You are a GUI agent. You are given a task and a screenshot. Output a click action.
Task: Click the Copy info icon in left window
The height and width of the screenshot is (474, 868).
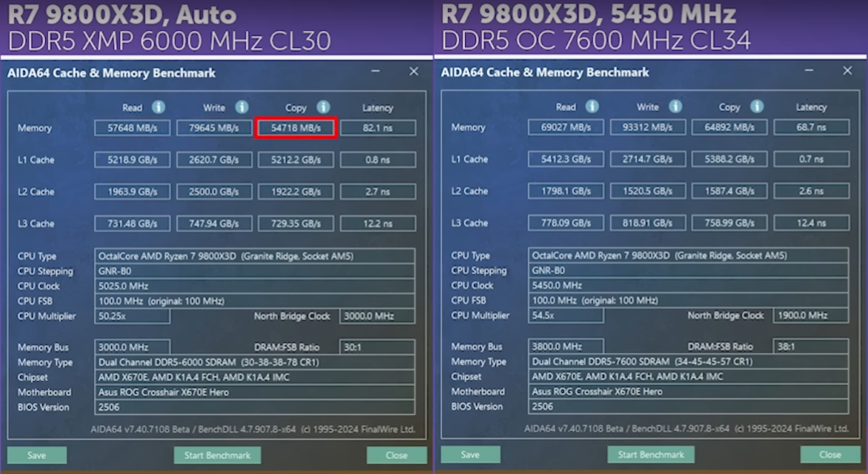pyautogui.click(x=323, y=107)
